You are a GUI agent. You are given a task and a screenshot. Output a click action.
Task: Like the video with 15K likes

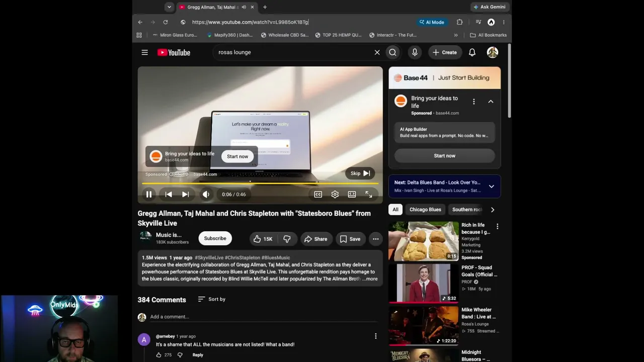[x=262, y=239]
